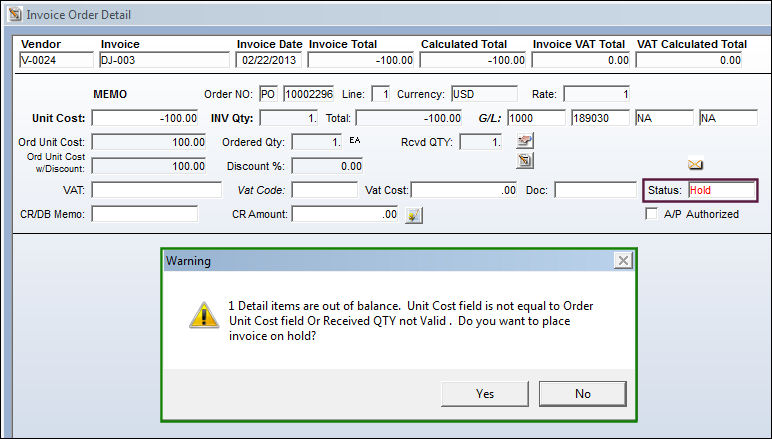Image resolution: width=772 pixels, height=439 pixels.
Task: Click the Vat Code label
Action: coord(261,190)
